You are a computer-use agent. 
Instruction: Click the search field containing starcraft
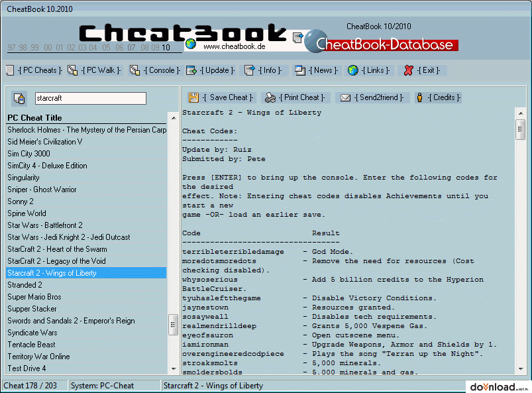91,99
